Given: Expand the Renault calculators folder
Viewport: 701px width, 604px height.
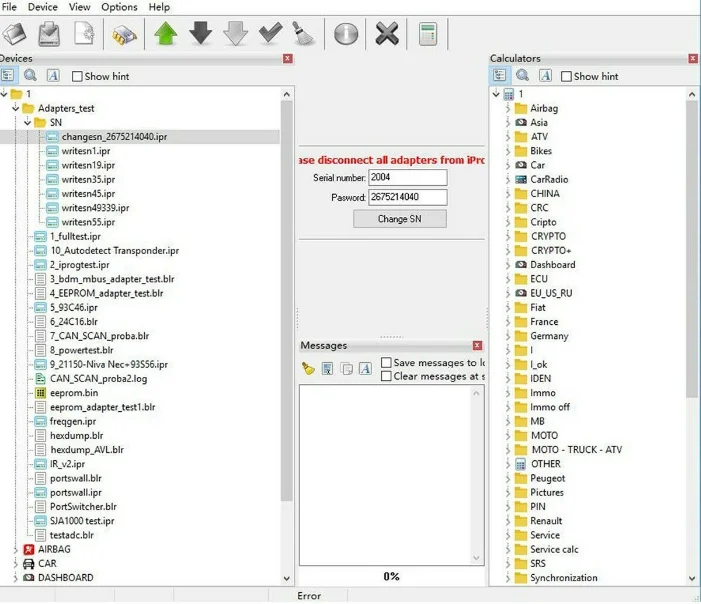Looking at the screenshot, I should 507,521.
